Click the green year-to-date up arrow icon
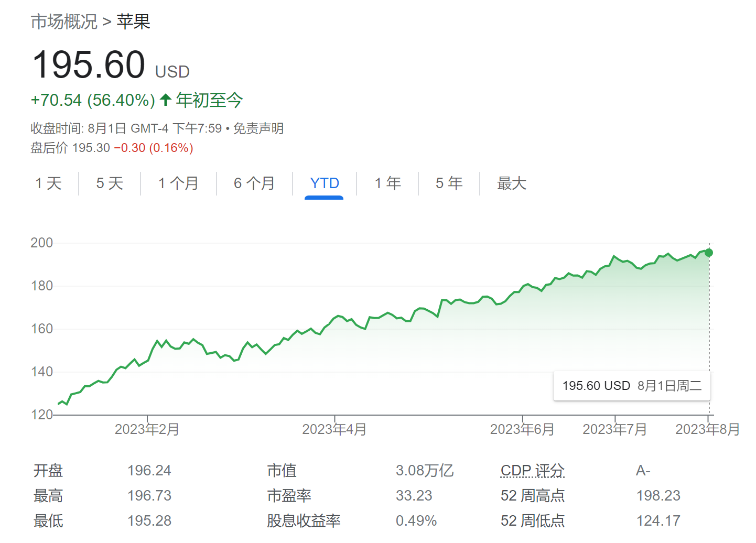The width and height of the screenshot is (756, 543). coord(165,100)
